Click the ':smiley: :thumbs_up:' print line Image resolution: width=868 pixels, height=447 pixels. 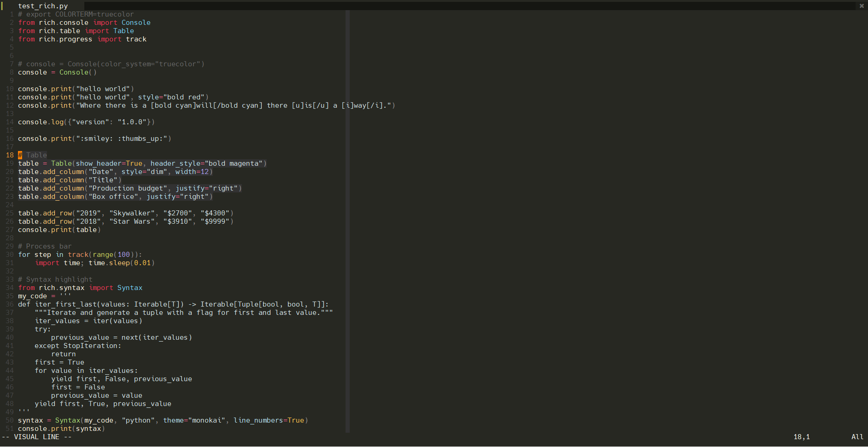point(94,139)
